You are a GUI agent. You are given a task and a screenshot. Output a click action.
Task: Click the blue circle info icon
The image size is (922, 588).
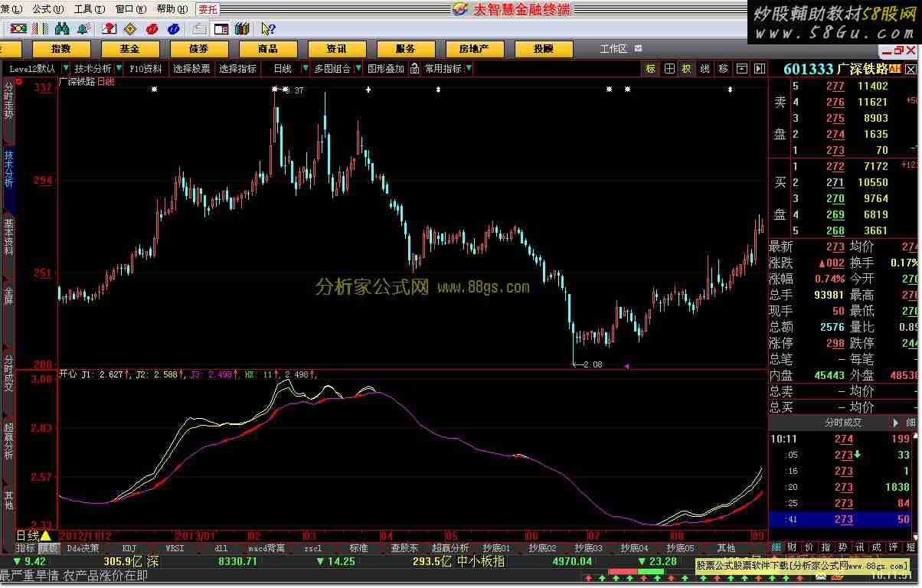coord(173,28)
